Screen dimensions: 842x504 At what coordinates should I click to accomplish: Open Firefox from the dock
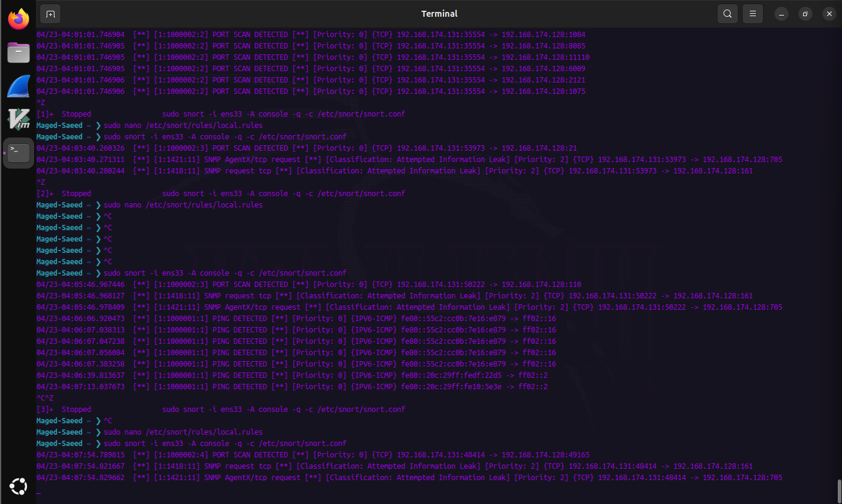click(x=19, y=19)
